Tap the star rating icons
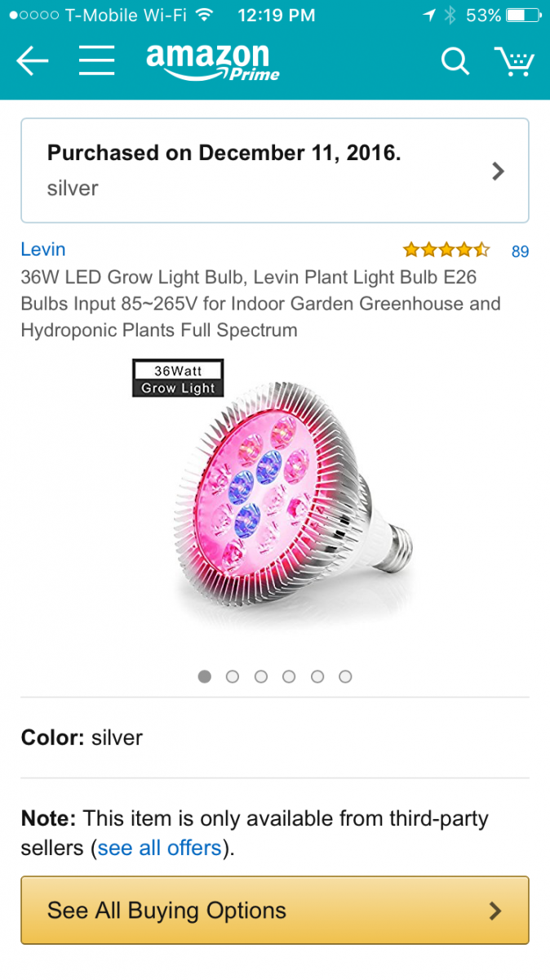550x980 pixels. click(446, 250)
